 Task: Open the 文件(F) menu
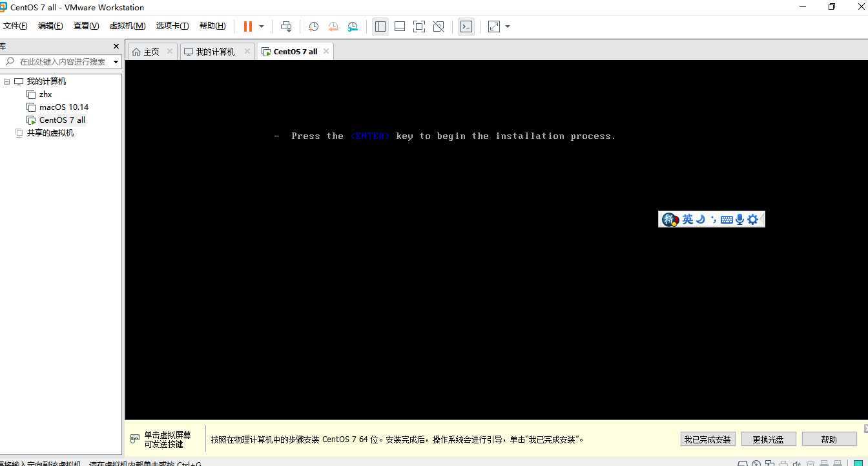[x=15, y=26]
